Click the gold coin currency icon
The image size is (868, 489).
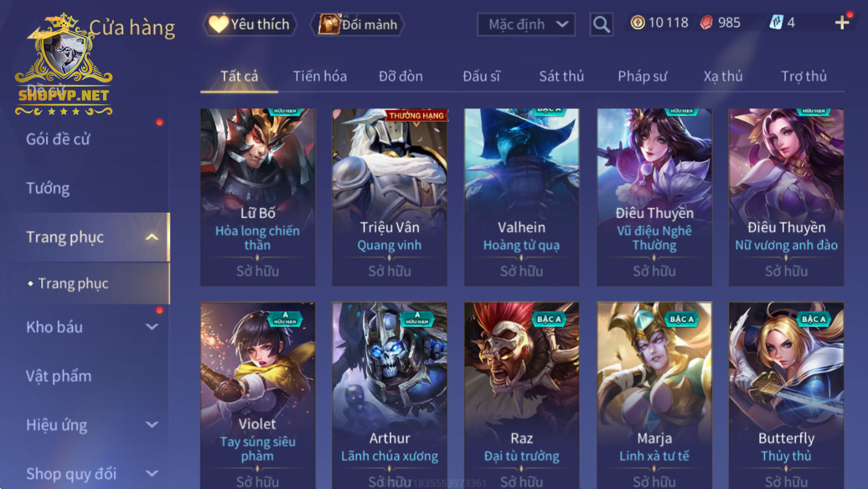coord(638,23)
